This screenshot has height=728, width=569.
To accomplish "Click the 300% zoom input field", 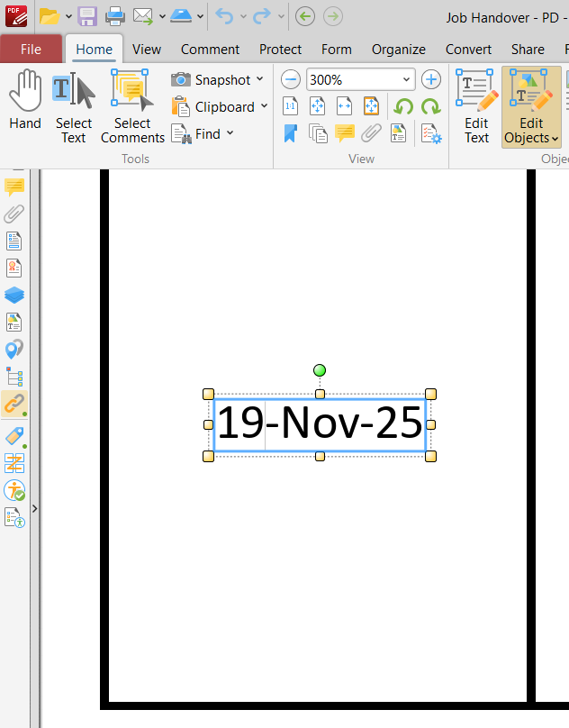I will 353,80.
